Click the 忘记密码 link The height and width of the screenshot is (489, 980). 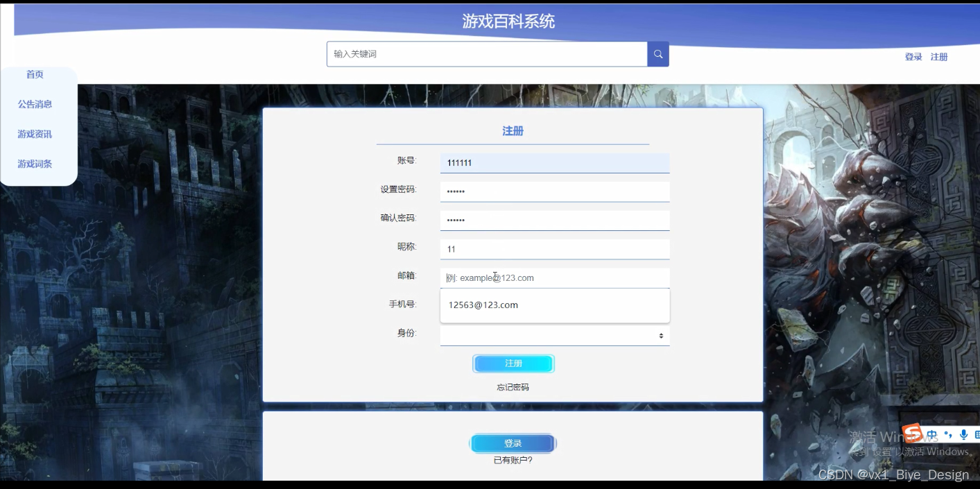pos(513,387)
